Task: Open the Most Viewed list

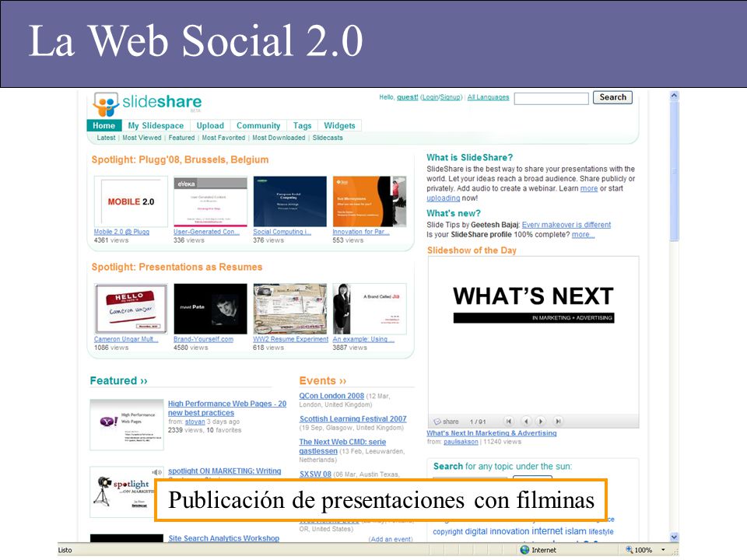Action: coord(142,138)
